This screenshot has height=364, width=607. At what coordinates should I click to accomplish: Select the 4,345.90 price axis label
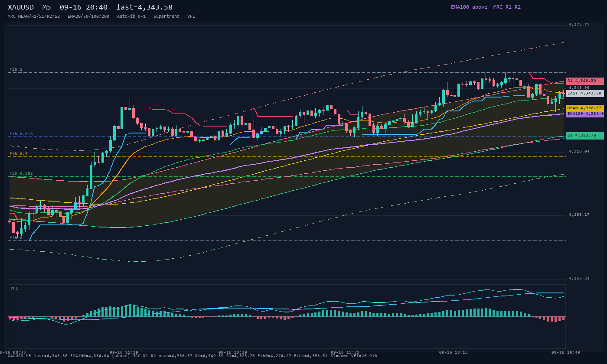click(579, 88)
